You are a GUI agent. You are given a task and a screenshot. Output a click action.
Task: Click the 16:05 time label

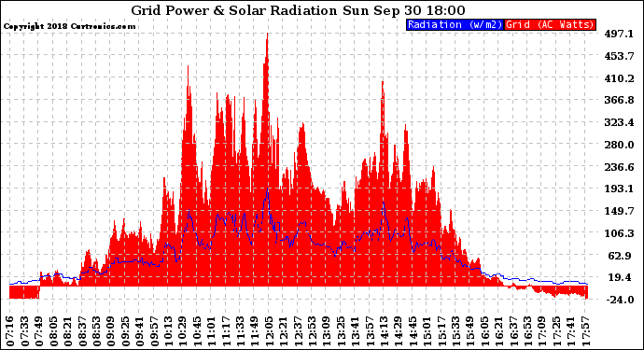(484, 331)
